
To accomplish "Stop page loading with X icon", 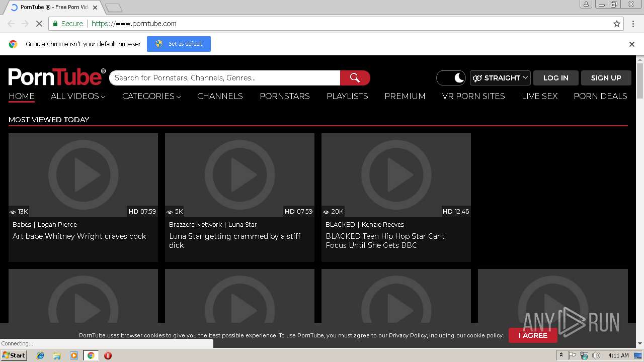I will [39, 24].
